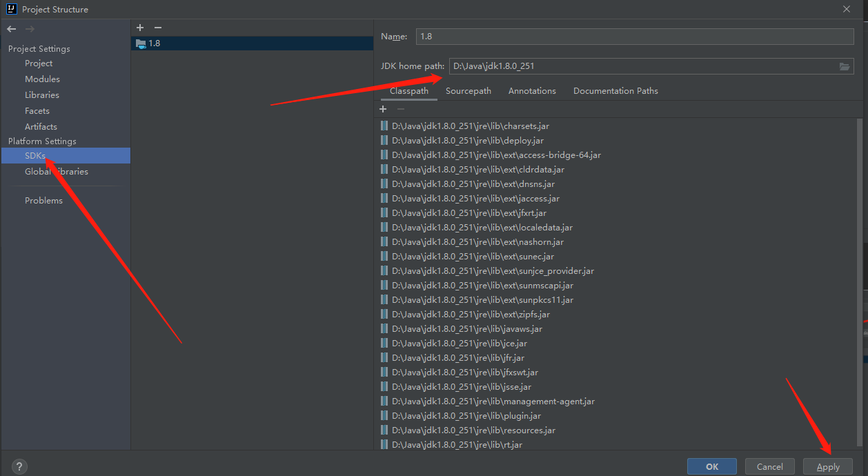
Task: Click the forward navigation arrow
Action: point(30,29)
